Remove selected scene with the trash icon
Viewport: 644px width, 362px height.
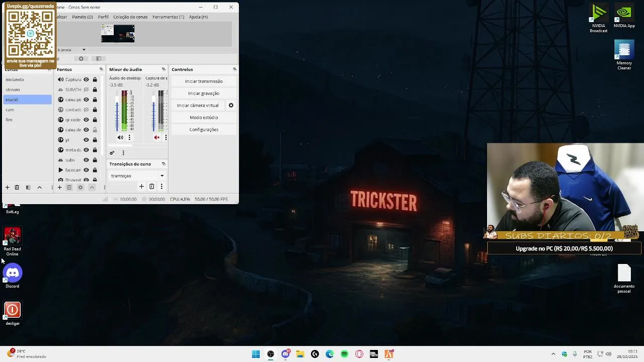[17, 187]
